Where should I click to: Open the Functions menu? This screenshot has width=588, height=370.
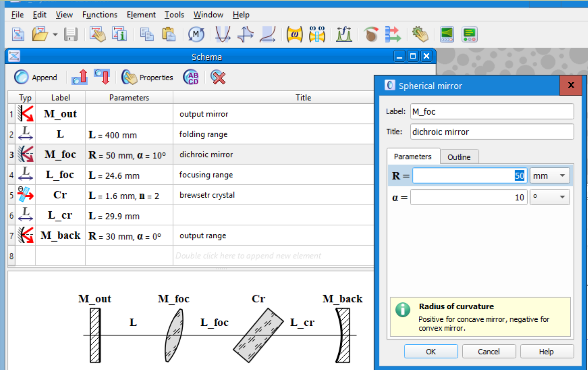click(x=100, y=14)
